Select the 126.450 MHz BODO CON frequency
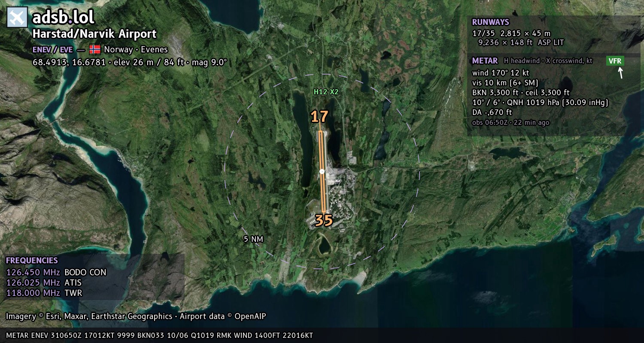The height and width of the screenshot is (343, 644). coord(56,272)
